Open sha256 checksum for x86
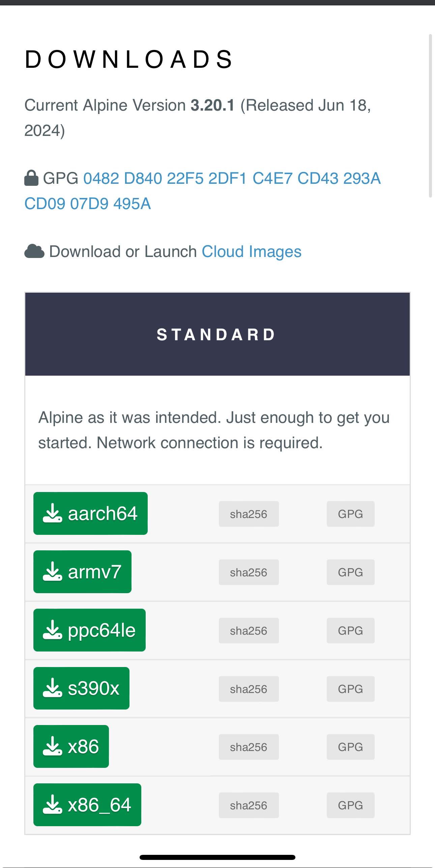The image size is (435, 868). 249,747
